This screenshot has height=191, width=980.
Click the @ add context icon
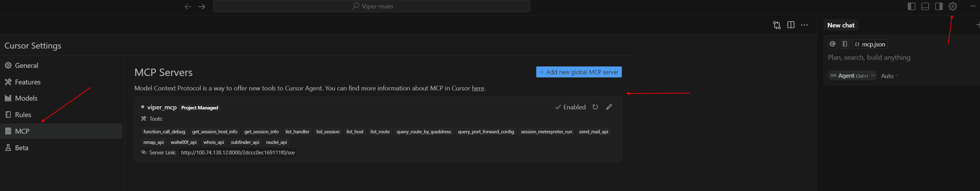tap(833, 44)
